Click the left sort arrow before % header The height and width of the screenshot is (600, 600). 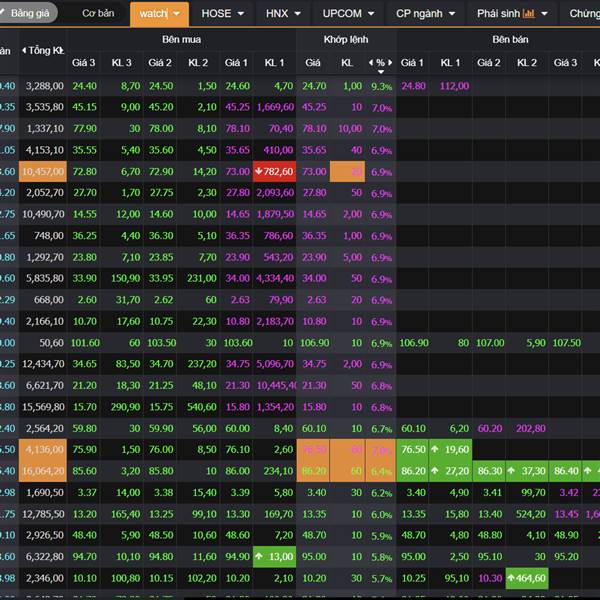pos(371,62)
